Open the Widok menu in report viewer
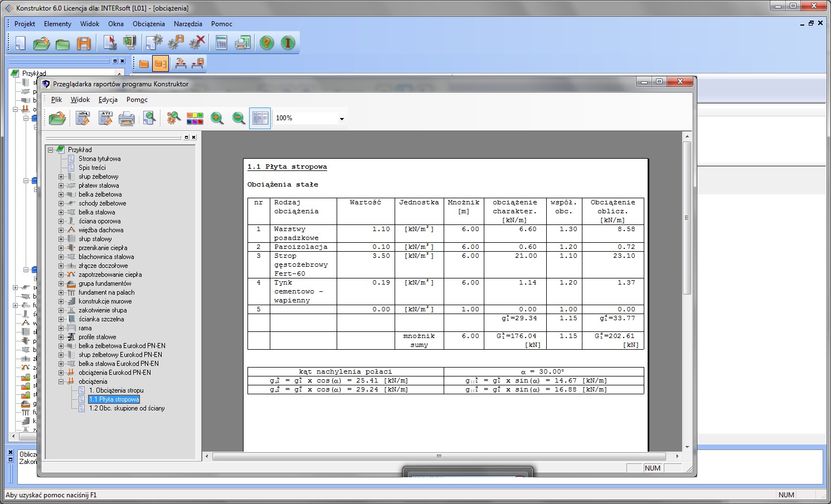Screen dimensions: 831x504 [x=80, y=100]
